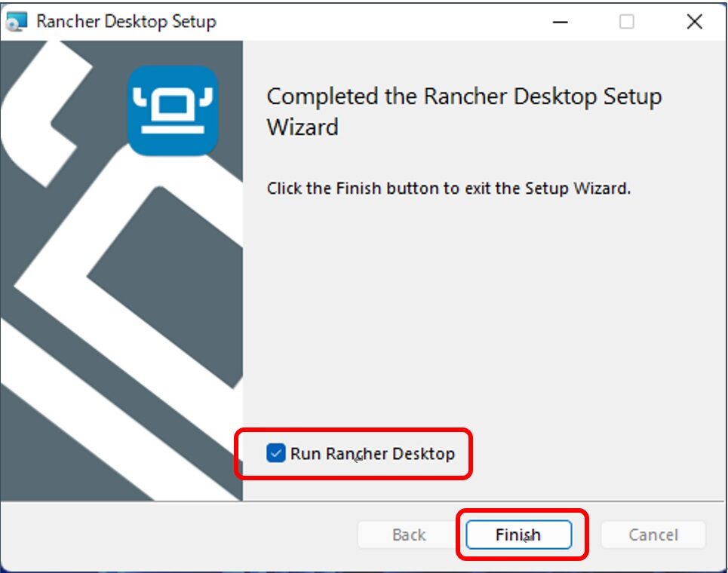The image size is (728, 573).
Task: Click the word "Wizard" in the heading's second line
Action: (x=303, y=127)
